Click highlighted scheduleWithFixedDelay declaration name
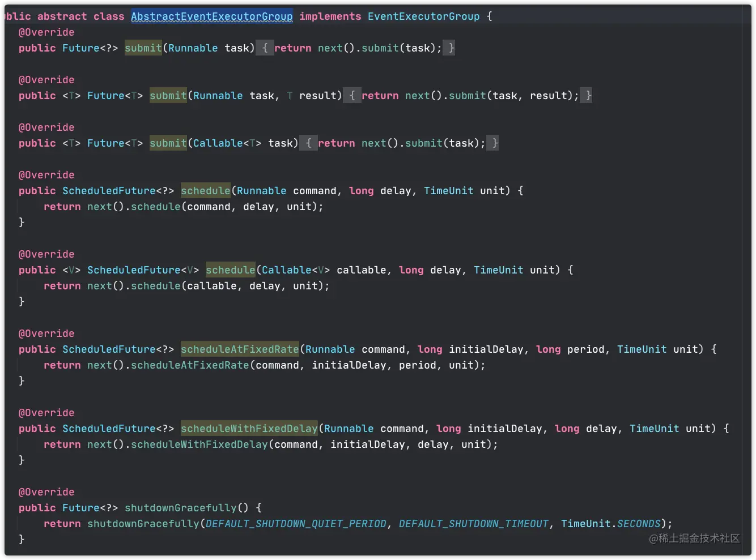Viewport: 756px width, 560px height. 249,429
